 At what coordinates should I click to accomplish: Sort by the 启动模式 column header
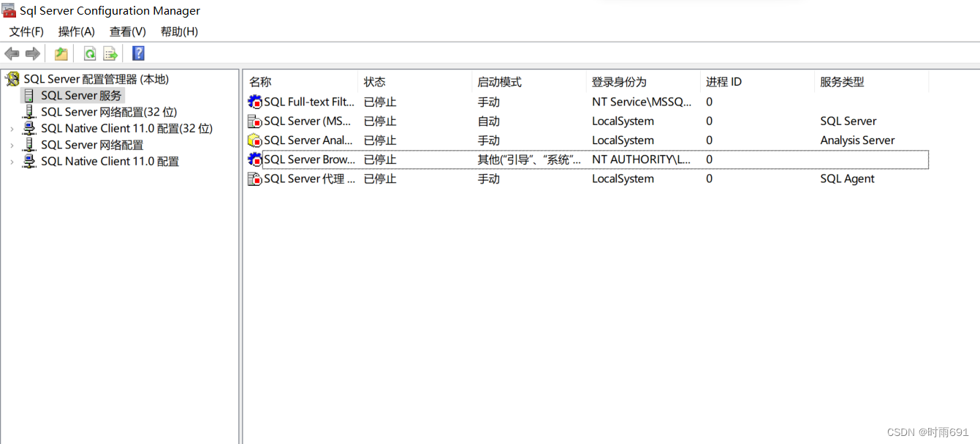tap(529, 82)
